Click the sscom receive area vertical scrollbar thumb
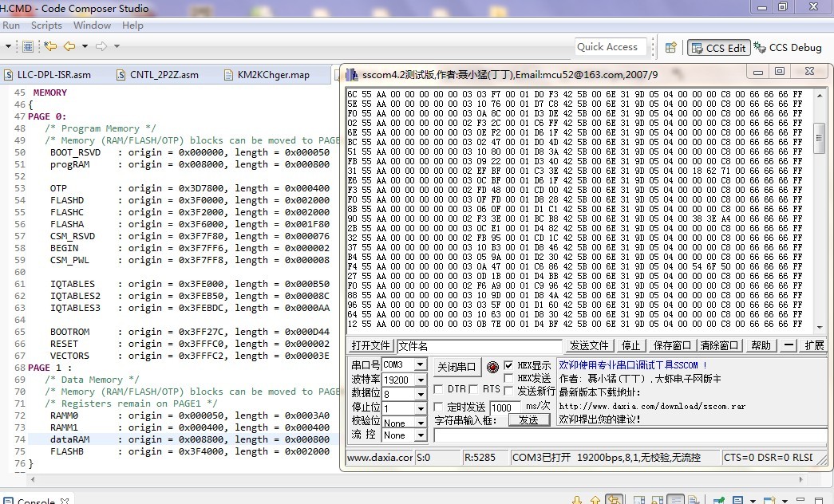This screenshot has width=834, height=504. 820,137
